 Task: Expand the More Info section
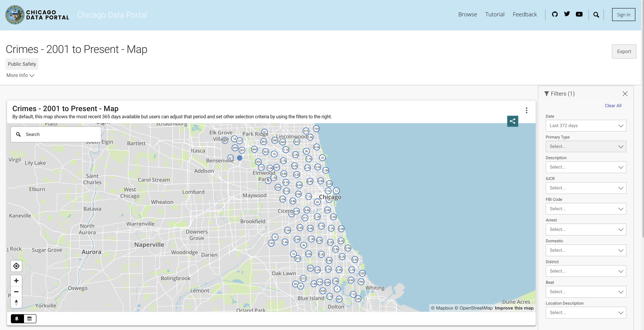click(20, 75)
